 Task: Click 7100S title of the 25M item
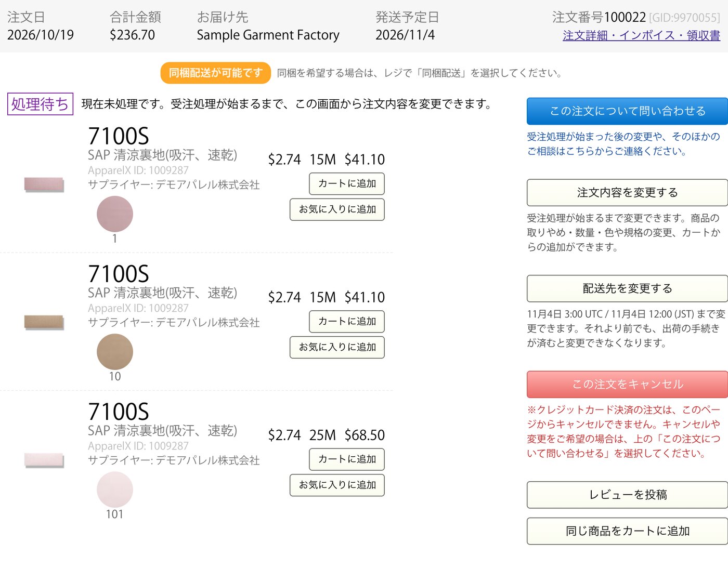coord(119,412)
